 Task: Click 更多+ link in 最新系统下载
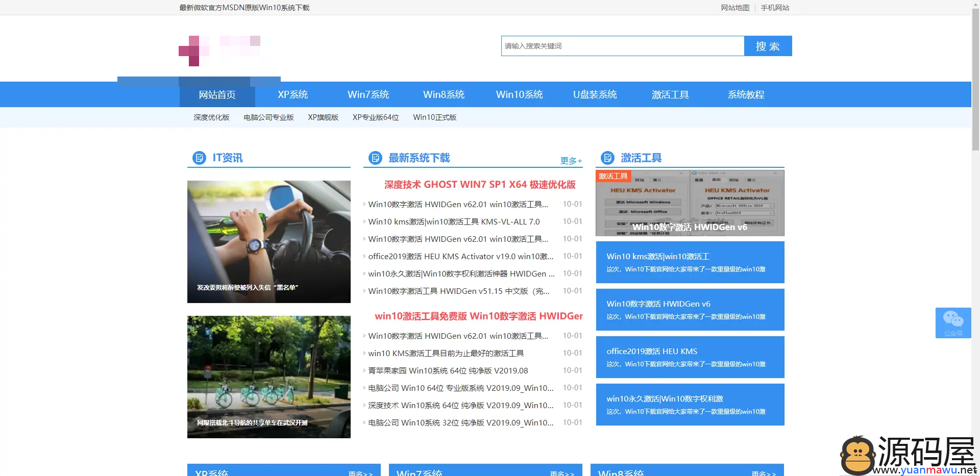(x=571, y=161)
